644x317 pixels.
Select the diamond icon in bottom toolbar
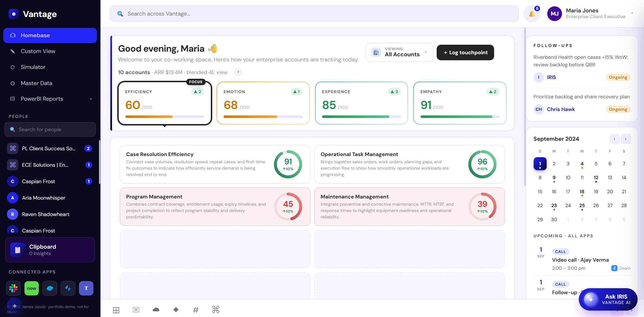click(176, 310)
